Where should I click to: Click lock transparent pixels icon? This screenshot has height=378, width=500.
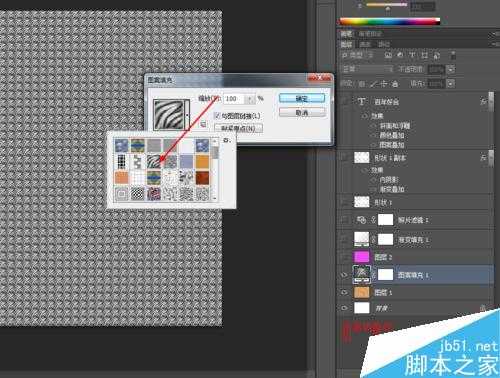362,84
